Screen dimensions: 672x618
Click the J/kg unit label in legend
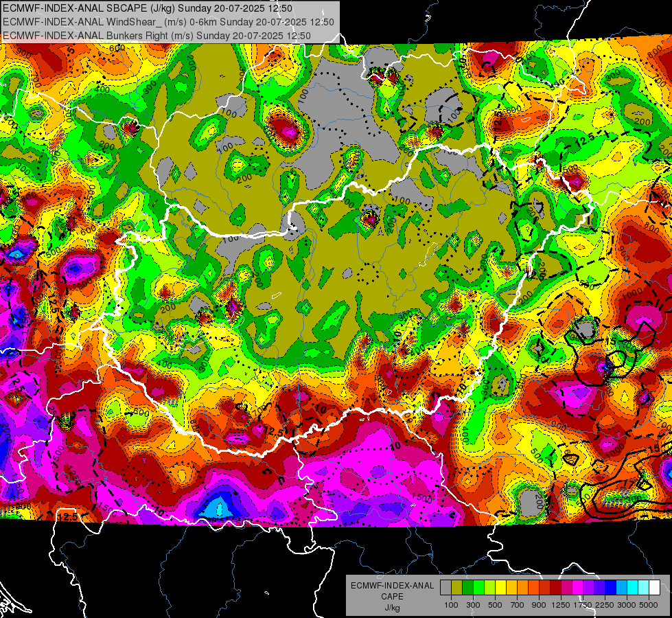[392, 608]
